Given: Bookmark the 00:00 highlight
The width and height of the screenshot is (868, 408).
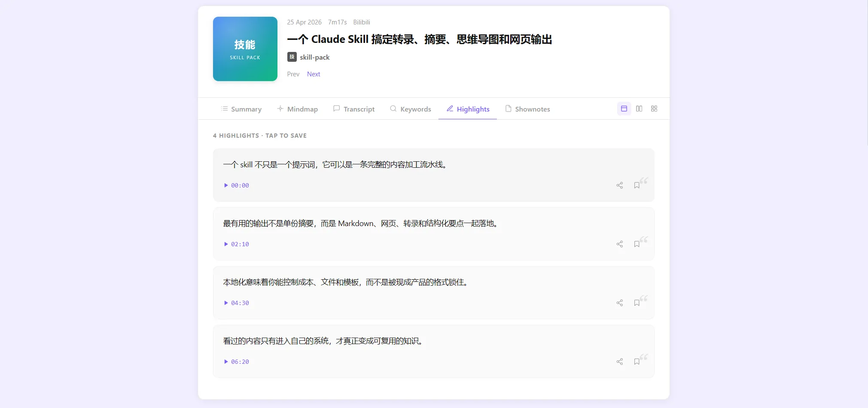Looking at the screenshot, I should tap(637, 185).
